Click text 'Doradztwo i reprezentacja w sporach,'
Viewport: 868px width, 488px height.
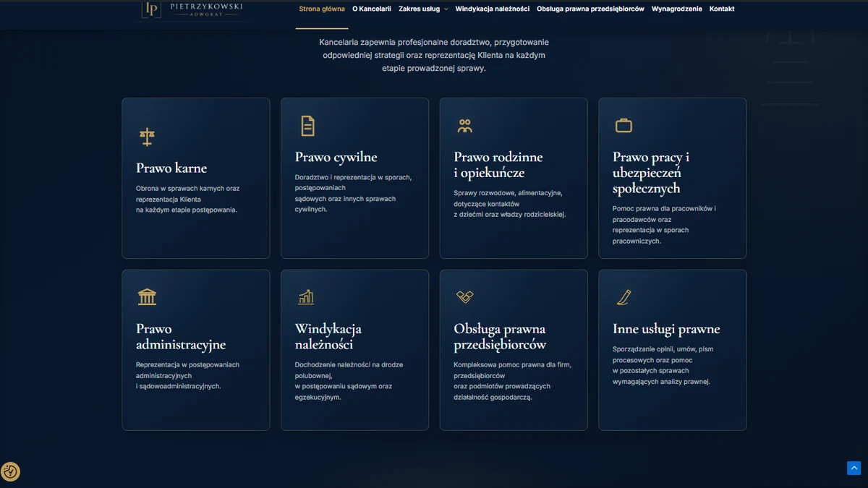[353, 177]
